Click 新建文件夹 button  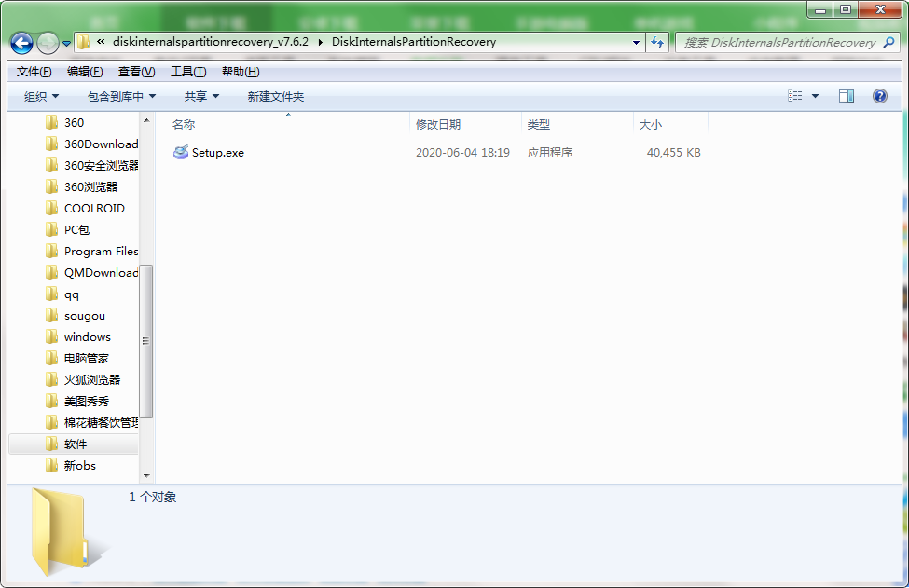(x=276, y=97)
